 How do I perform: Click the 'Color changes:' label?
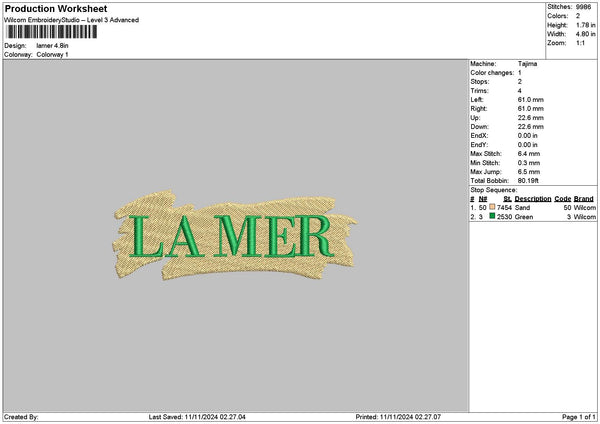pos(492,73)
